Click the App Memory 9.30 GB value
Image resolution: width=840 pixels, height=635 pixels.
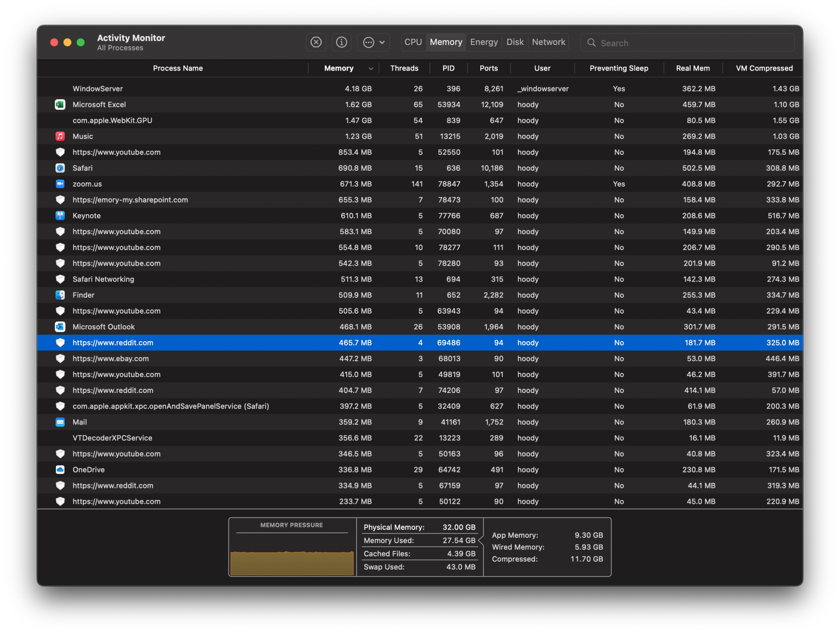tap(589, 535)
